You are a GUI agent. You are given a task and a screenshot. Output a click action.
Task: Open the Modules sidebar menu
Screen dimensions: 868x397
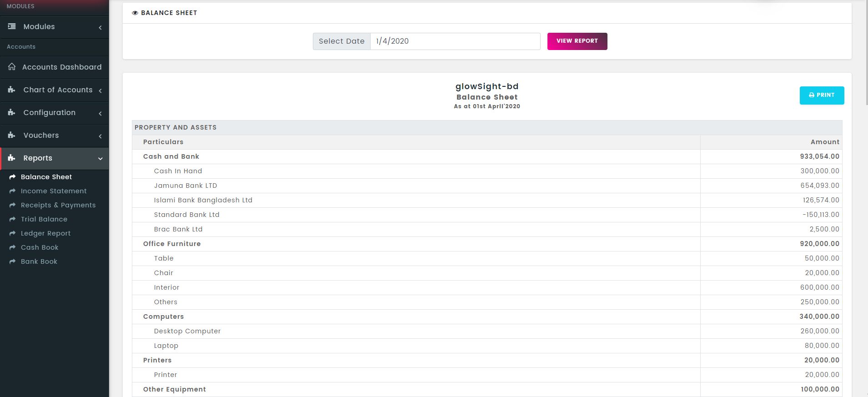pos(55,27)
